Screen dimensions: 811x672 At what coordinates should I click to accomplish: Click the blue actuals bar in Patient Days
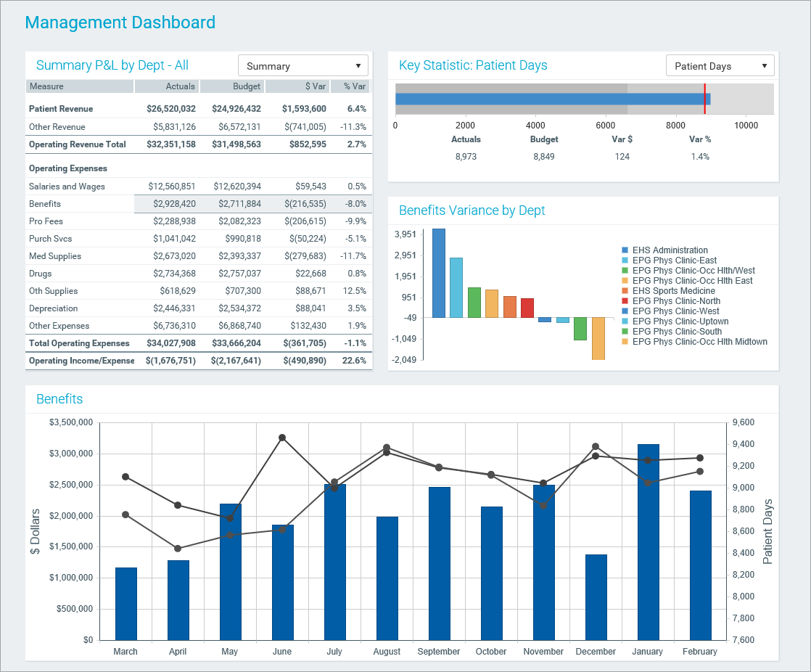point(551,99)
